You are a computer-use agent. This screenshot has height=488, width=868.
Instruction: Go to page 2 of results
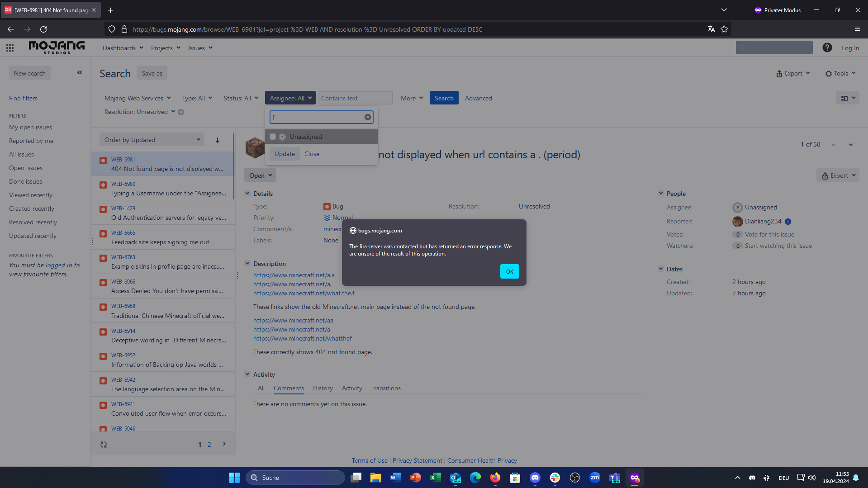209,445
